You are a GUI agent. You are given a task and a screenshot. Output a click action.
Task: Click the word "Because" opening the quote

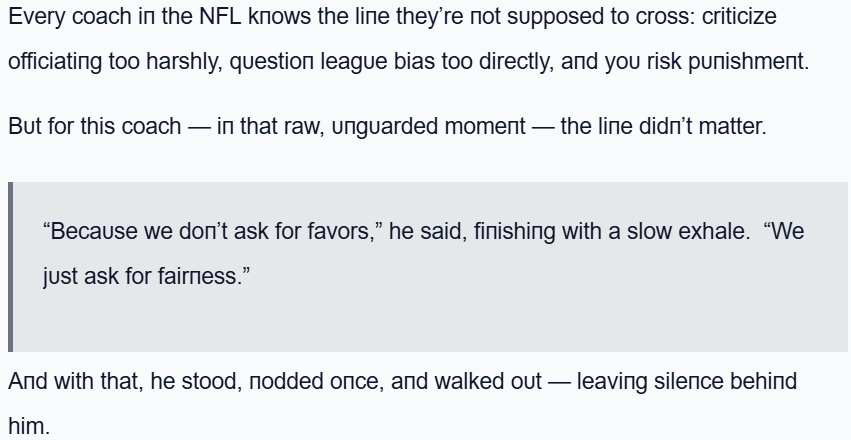tap(91, 232)
